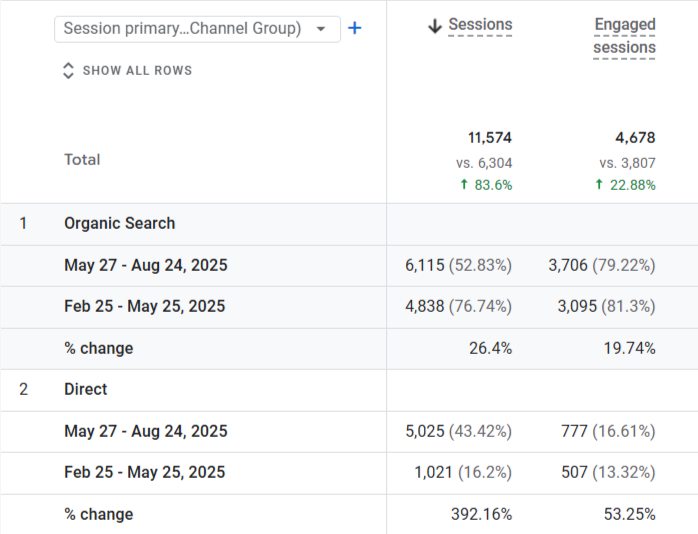Click the dropdown caret in the dimension selector

point(320,29)
